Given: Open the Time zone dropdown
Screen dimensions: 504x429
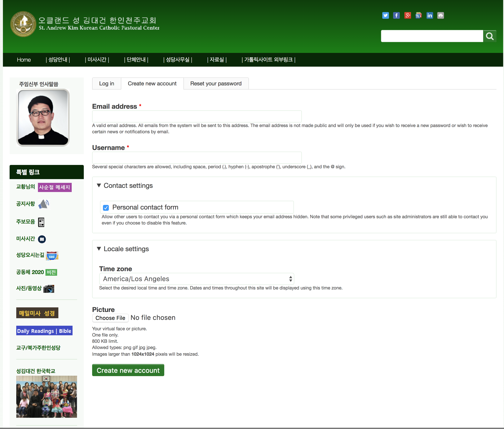Looking at the screenshot, I should click(197, 279).
